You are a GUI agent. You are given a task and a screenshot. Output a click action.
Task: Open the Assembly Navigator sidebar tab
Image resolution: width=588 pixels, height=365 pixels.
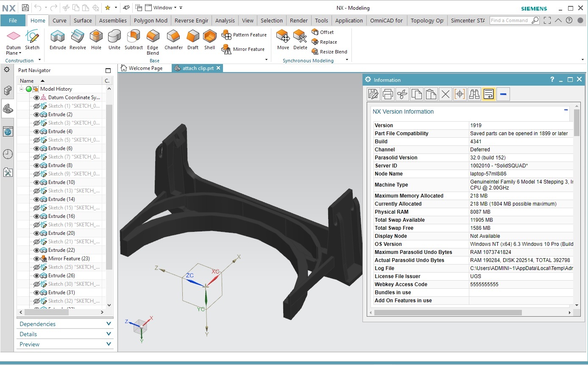(x=8, y=90)
